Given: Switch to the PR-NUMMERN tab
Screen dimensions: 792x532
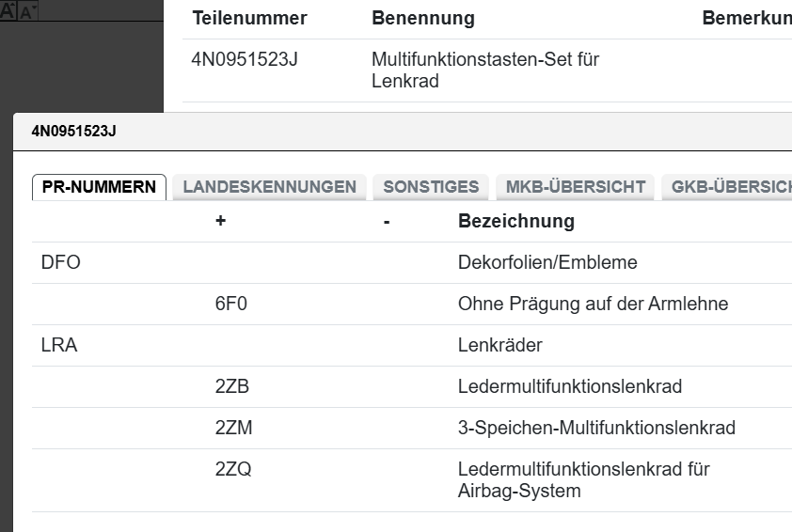Looking at the screenshot, I should pos(99,187).
